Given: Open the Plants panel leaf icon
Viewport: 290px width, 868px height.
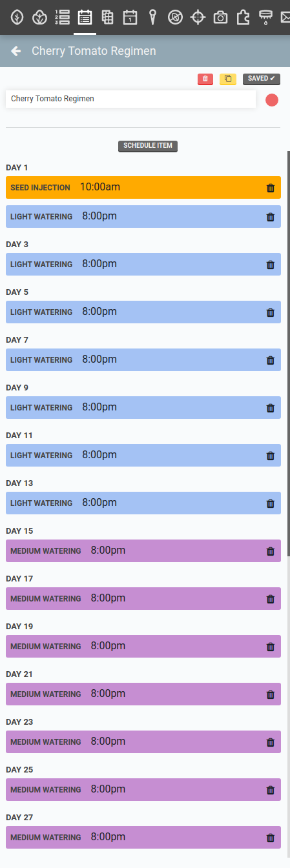Looking at the screenshot, I should click(x=17, y=17).
